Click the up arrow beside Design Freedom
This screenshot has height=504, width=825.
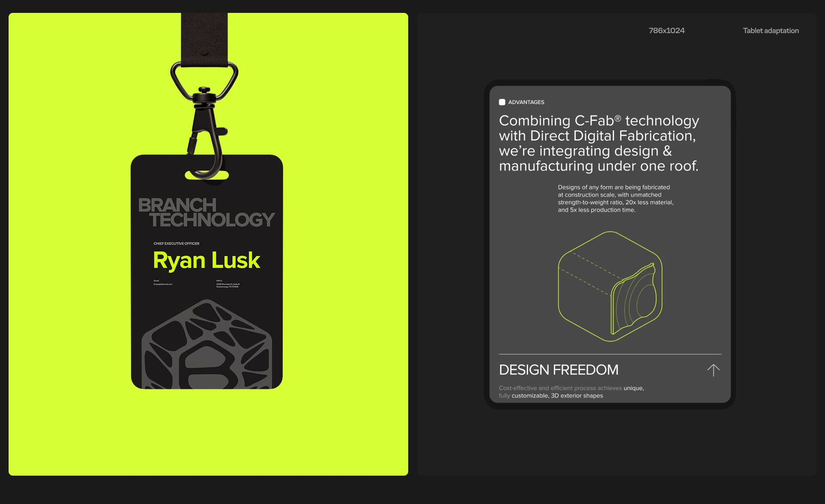point(713,370)
